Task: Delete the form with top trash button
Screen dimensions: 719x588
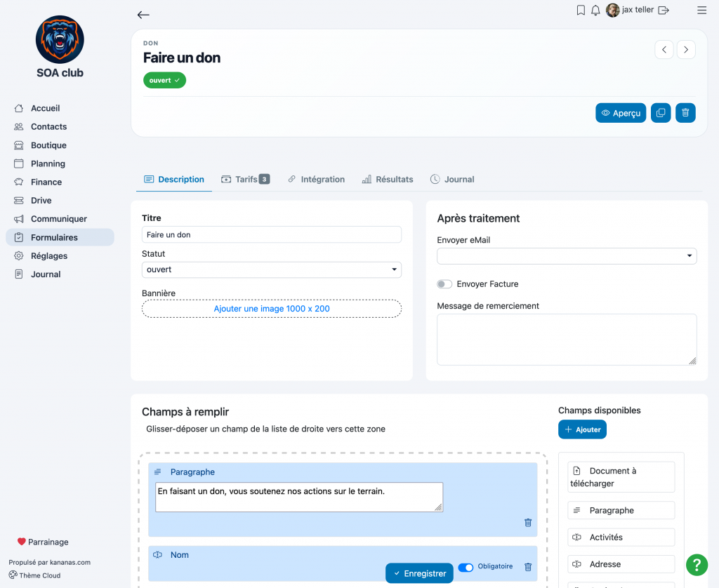Action: pos(685,113)
